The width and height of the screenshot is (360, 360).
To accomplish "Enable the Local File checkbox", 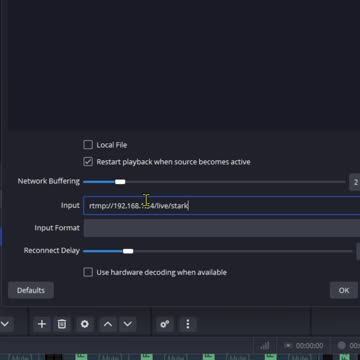I will coord(88,145).
